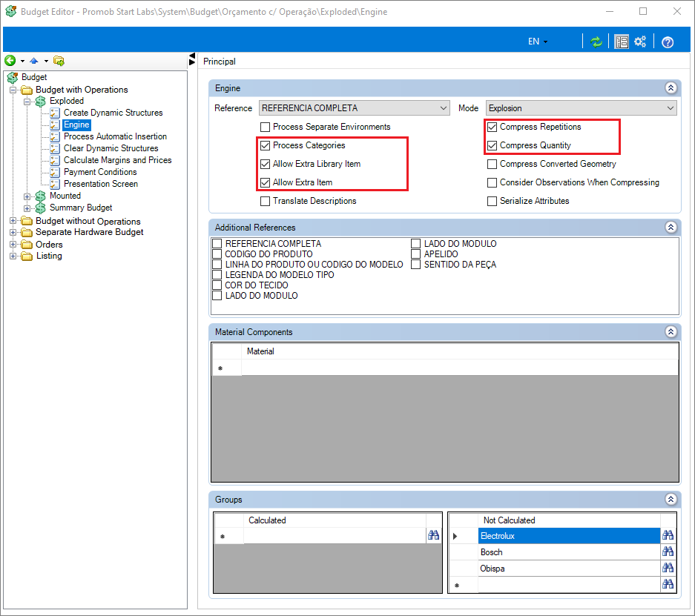
Task: Click the Budget without Operations folder icon
Action: point(27,221)
